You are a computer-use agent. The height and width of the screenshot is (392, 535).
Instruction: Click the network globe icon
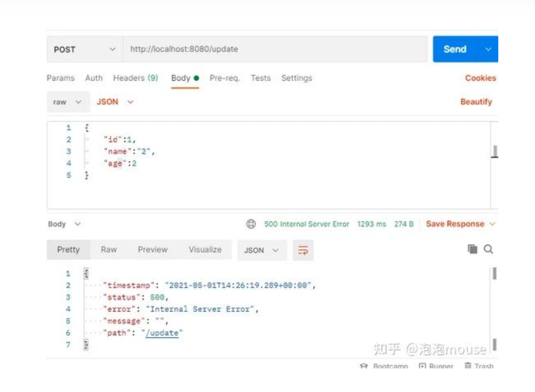[251, 224]
